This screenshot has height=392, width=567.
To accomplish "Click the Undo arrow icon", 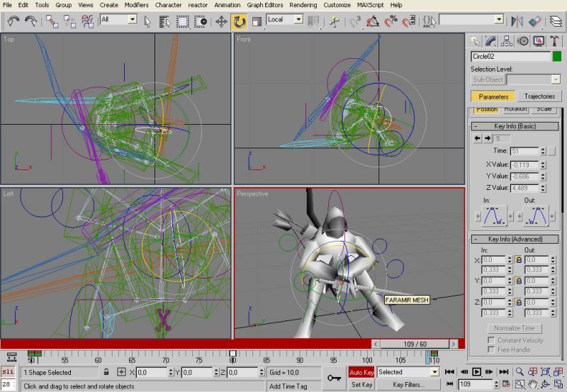I will point(13,21).
